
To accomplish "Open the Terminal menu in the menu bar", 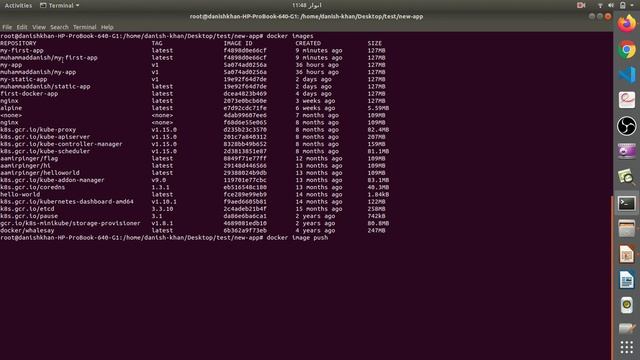I will [84, 27].
